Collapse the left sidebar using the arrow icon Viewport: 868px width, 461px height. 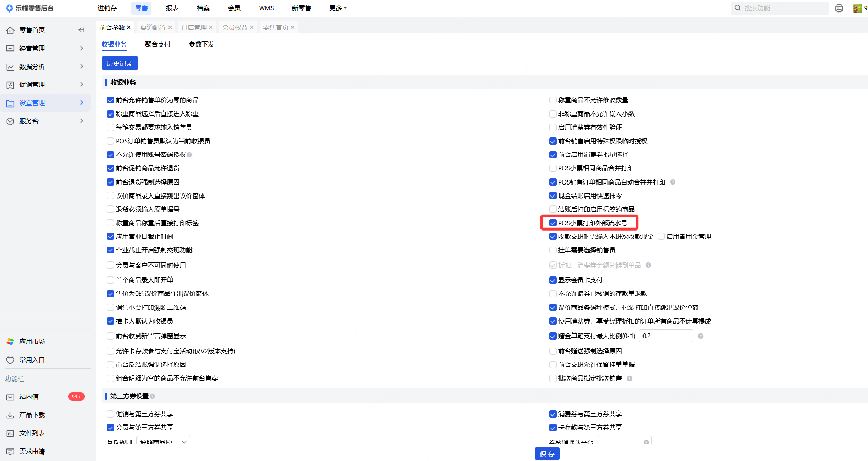[x=81, y=30]
